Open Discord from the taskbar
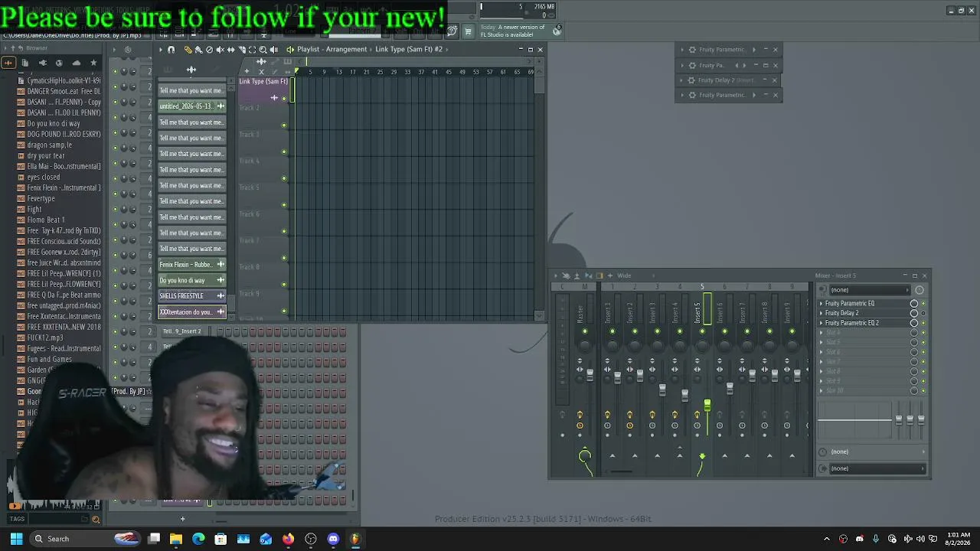980x551 pixels. 333,539
